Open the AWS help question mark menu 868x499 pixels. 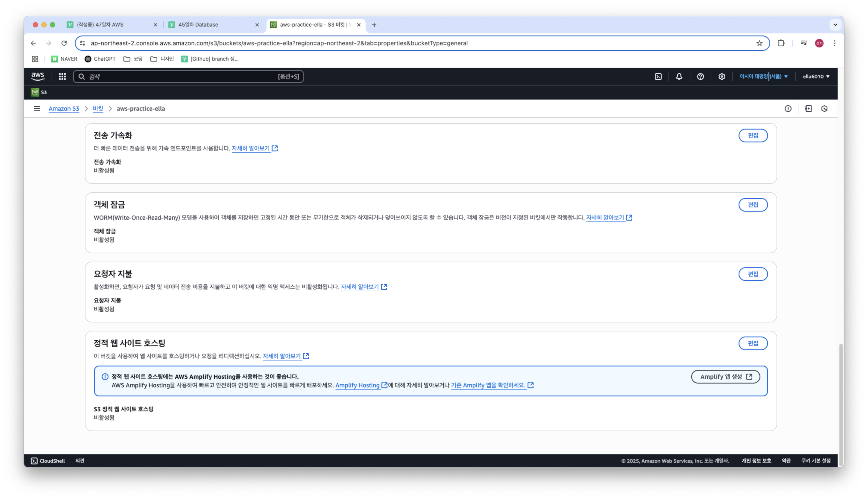click(x=700, y=76)
